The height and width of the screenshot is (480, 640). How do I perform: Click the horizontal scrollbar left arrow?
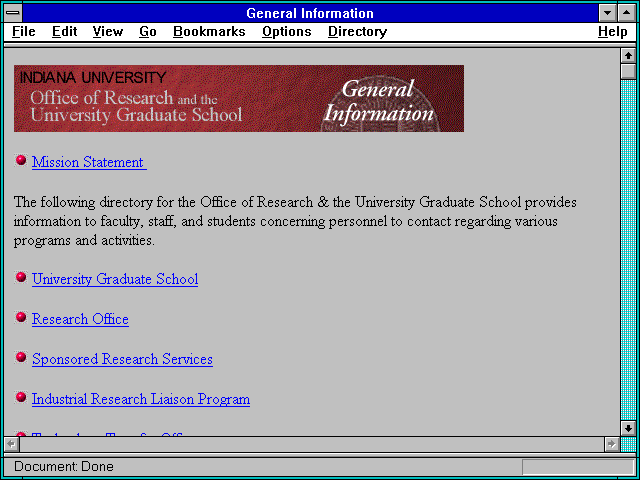pyautogui.click(x=11, y=444)
